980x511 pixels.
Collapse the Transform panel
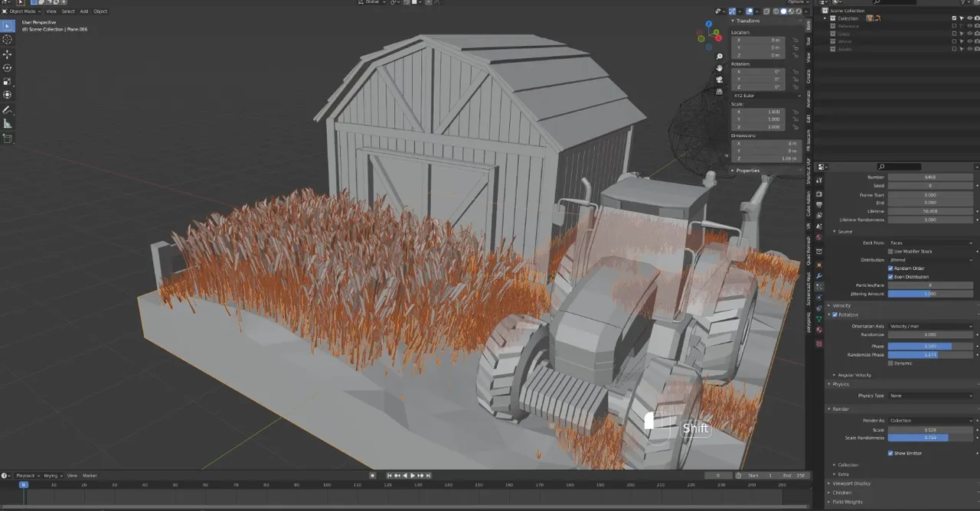tap(746, 21)
